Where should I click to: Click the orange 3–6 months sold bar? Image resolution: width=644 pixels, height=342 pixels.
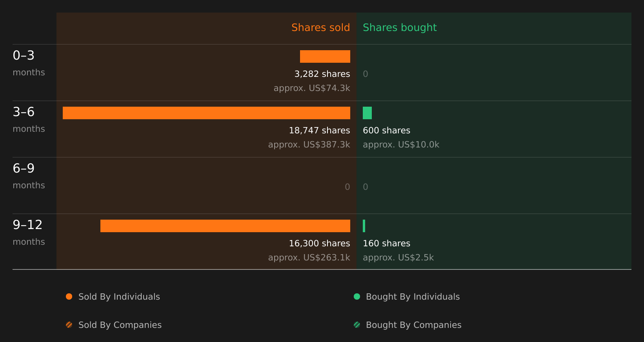point(206,113)
